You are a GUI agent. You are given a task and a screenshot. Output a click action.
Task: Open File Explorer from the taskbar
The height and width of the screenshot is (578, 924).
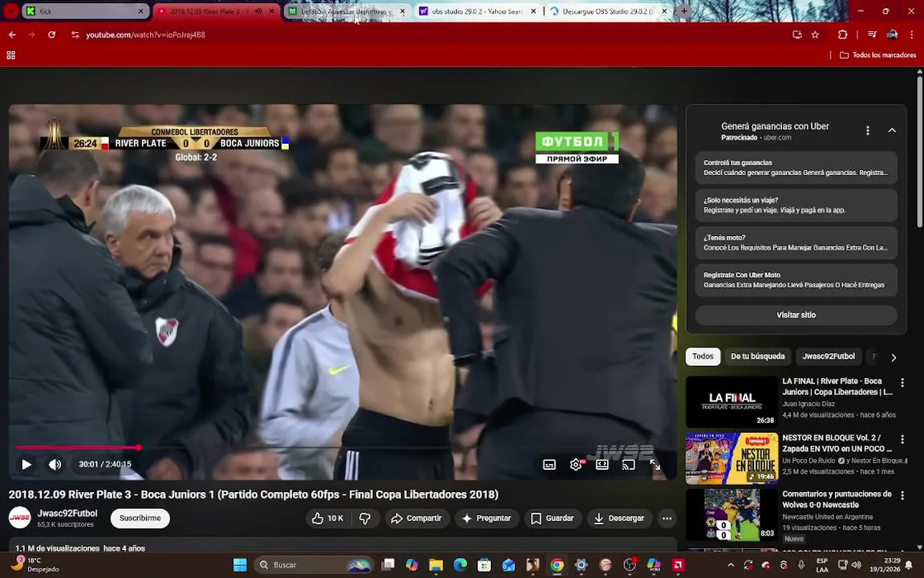click(x=436, y=565)
